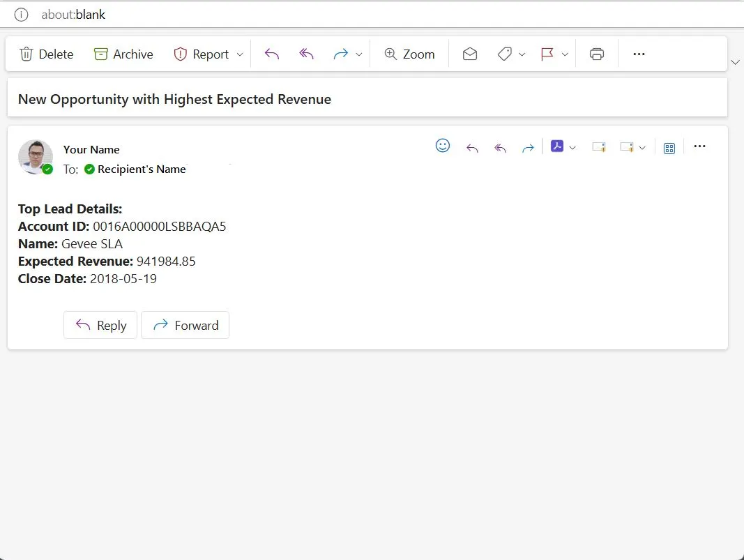The width and height of the screenshot is (744, 560).
Task: Open the Adobe Acrobat add-in icon
Action: 557,146
